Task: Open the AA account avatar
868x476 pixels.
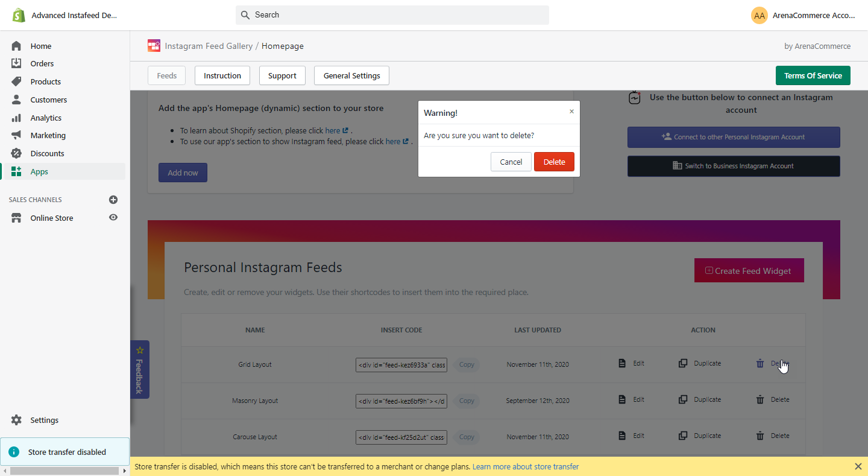Action: (759, 16)
